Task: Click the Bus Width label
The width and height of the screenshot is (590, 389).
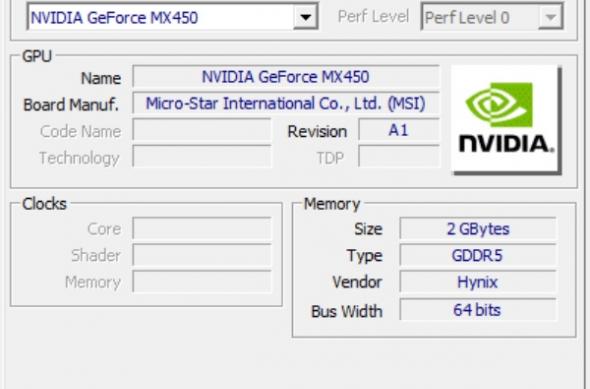Action: (x=347, y=311)
